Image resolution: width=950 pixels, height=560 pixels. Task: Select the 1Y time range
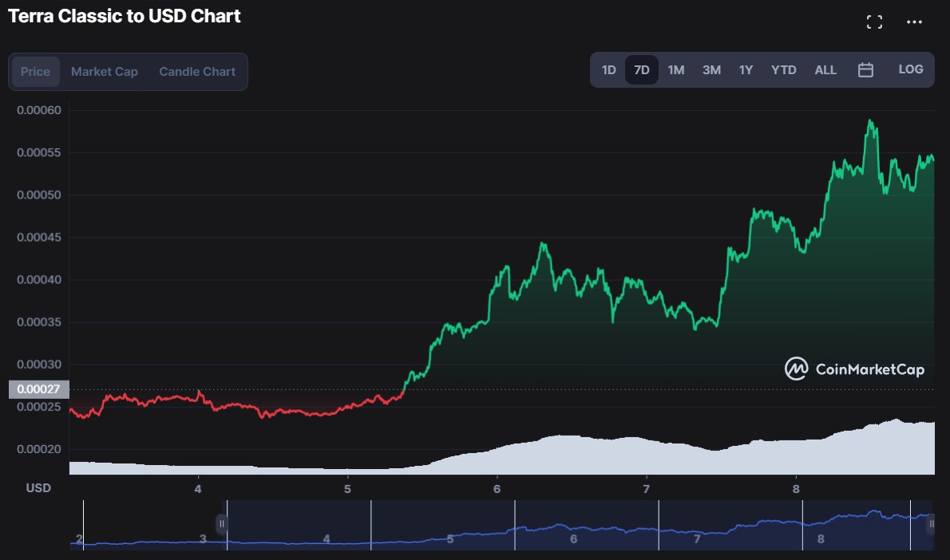[746, 70]
